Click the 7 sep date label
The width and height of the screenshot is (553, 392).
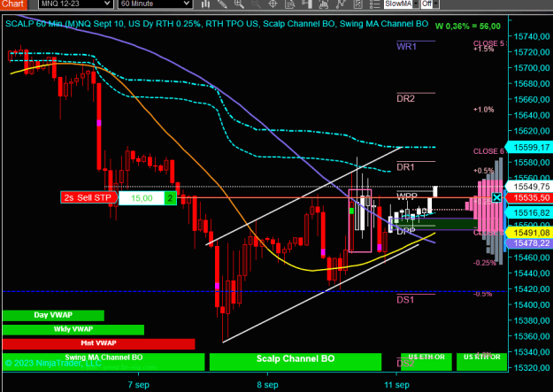[139, 385]
